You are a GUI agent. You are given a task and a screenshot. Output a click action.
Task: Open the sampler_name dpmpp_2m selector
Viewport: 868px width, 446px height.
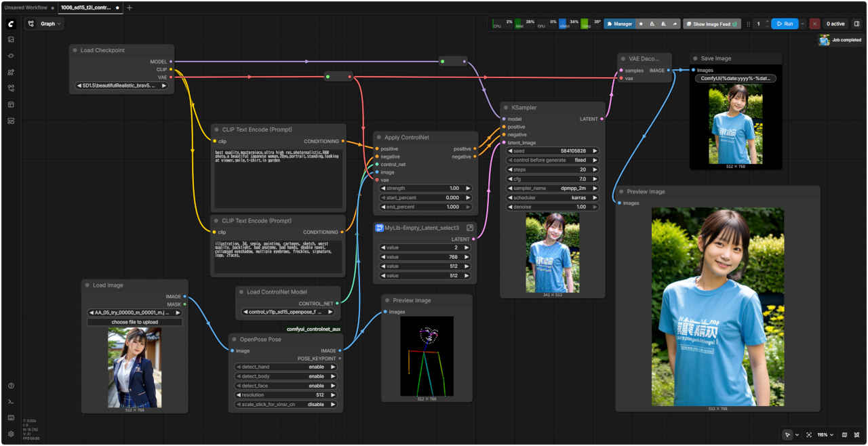(x=553, y=188)
